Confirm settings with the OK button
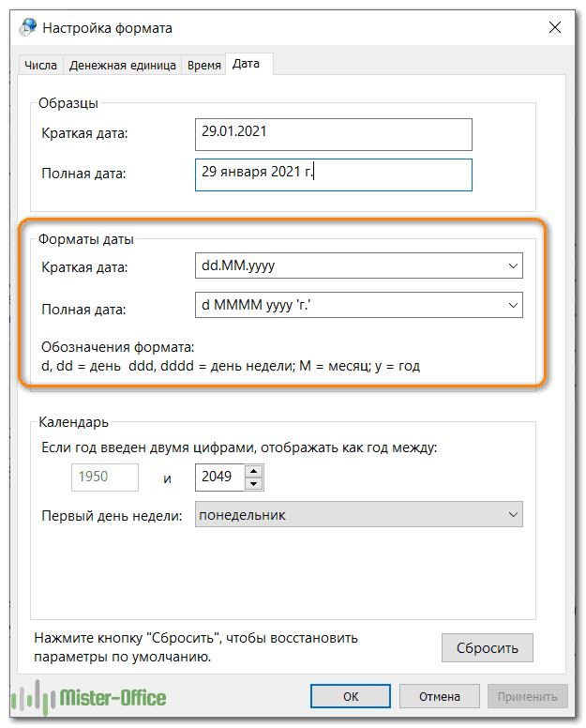The image size is (586, 728). (351, 696)
